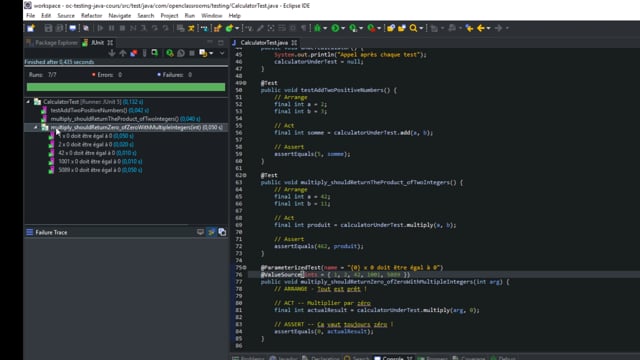Open the Coverage button dropdown arrow
This screenshot has height=360, width=640.
coord(361,28)
